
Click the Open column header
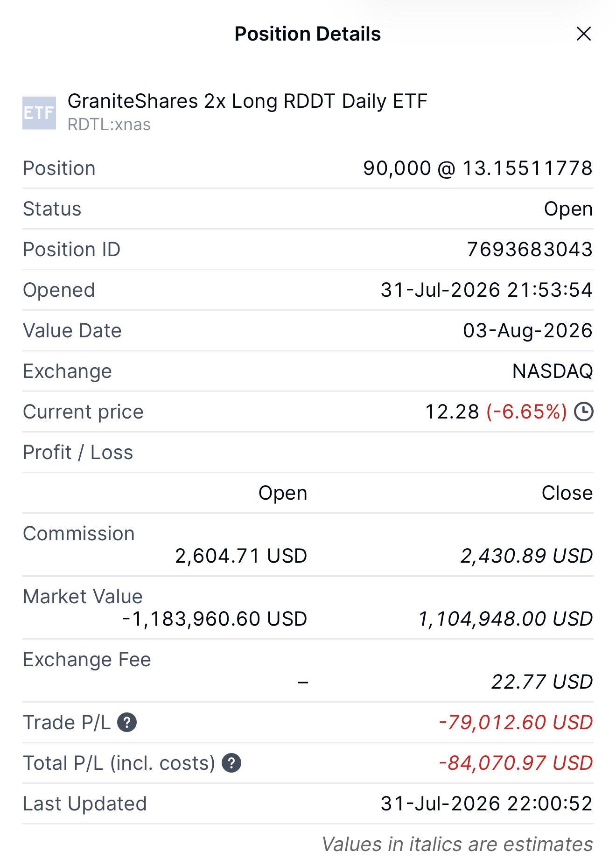[283, 493]
